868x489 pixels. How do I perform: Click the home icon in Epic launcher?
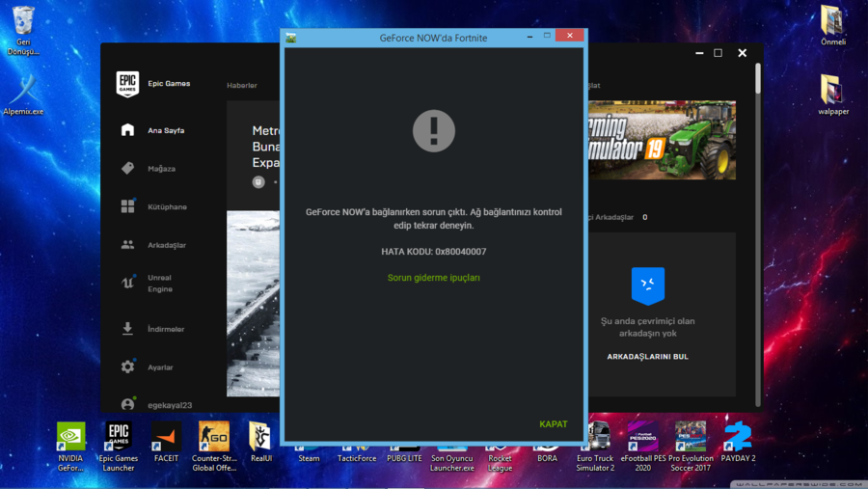tap(127, 130)
